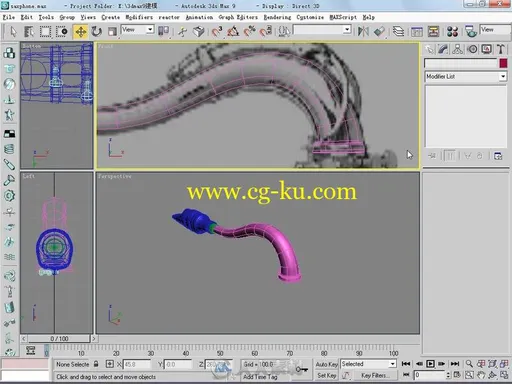This screenshot has width=512, height=384.
Task: Click the current frame number field
Action: coord(430,375)
